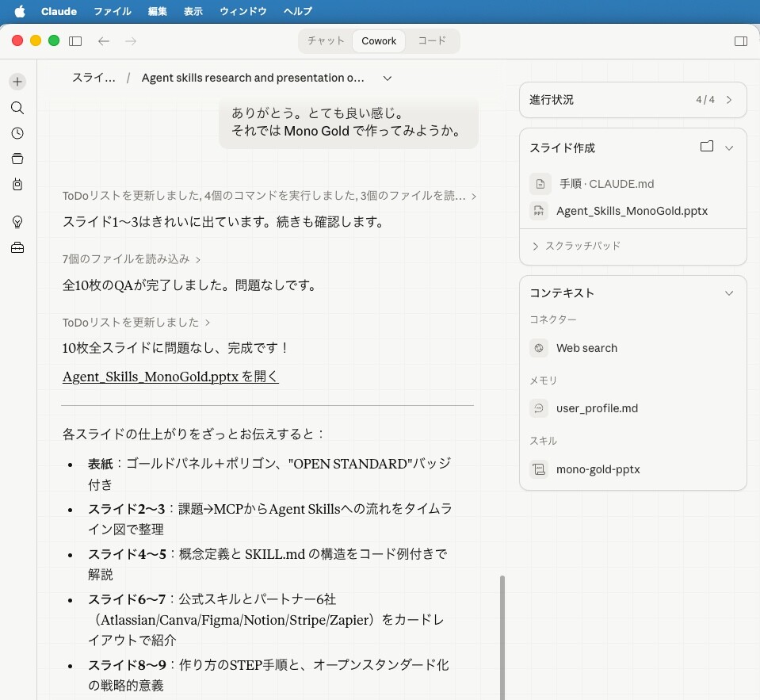Open the ファイル menu
760x700 pixels.
pyautogui.click(x=113, y=11)
